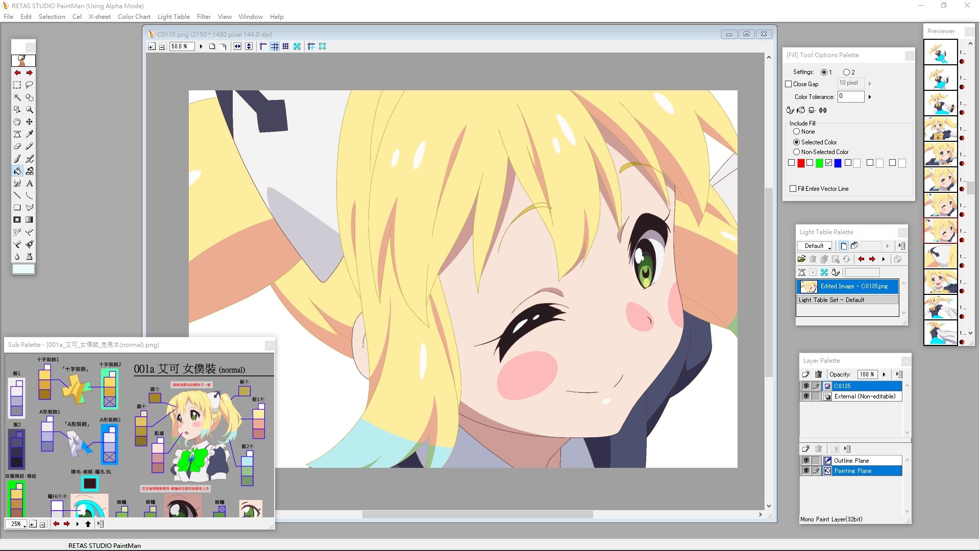Select the rectangular selection tool
This screenshot has width=980, height=551.
click(x=17, y=85)
